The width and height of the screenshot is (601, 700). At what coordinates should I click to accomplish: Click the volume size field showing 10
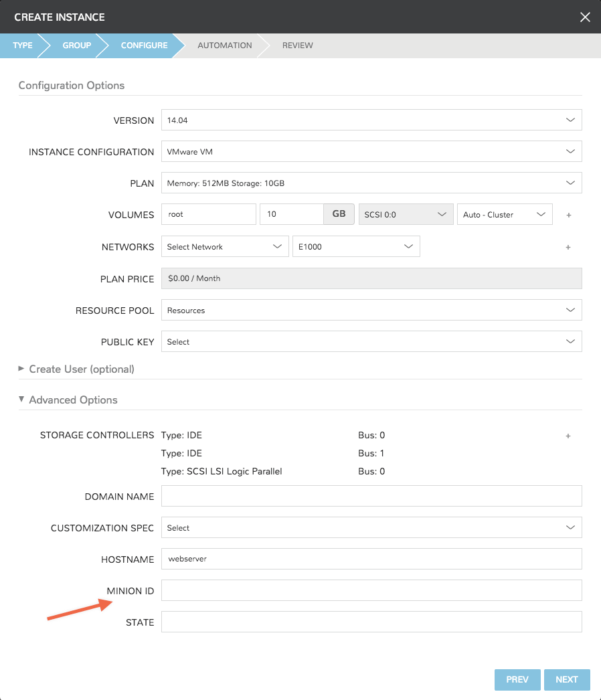(x=291, y=215)
